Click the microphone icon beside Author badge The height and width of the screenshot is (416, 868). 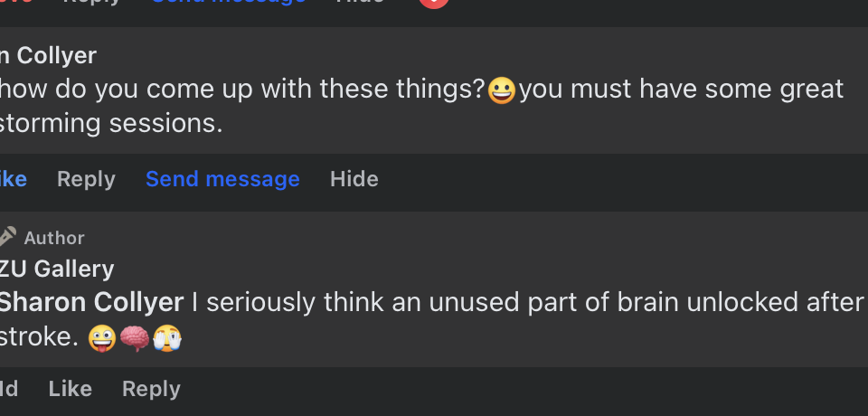[7, 237]
